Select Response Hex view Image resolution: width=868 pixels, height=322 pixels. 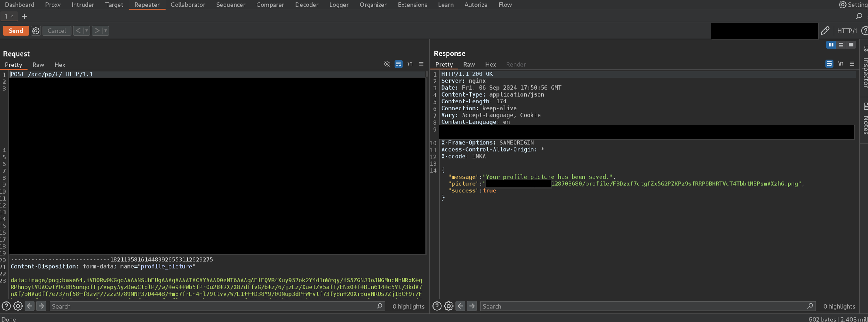pos(490,64)
